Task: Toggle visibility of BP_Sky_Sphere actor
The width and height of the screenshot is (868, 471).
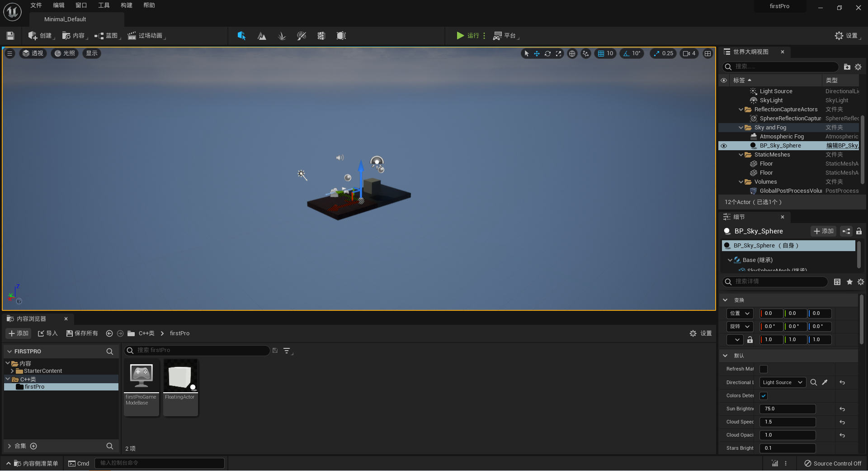Action: point(724,146)
